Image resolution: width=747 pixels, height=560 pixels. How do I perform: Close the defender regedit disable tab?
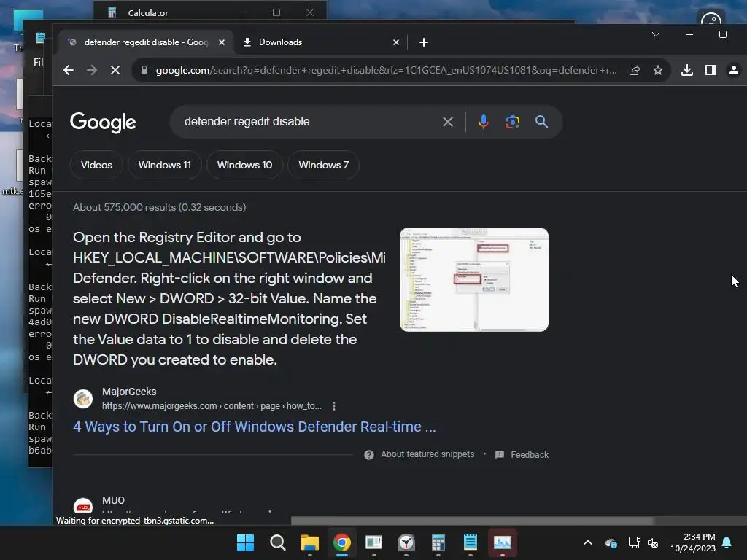[x=222, y=42]
